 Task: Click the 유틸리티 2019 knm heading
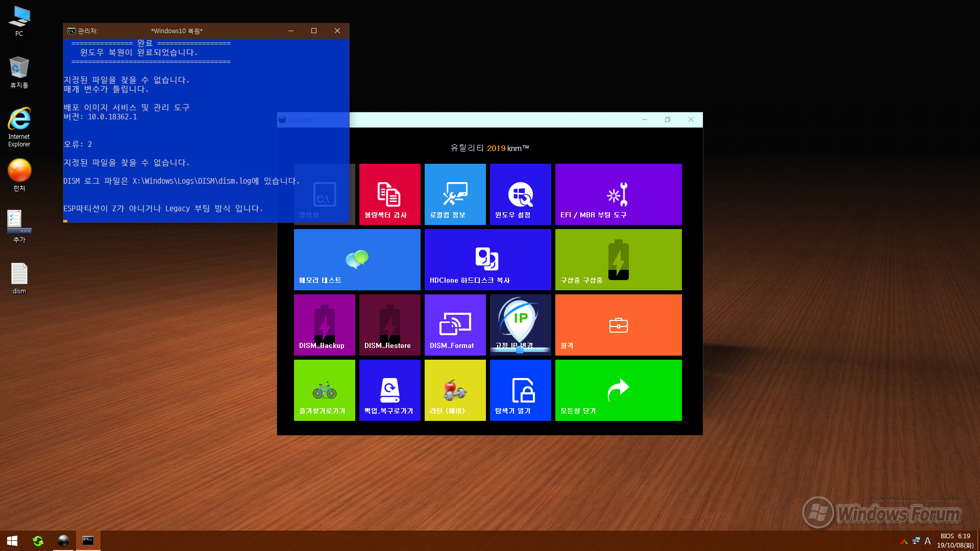pyautogui.click(x=489, y=148)
